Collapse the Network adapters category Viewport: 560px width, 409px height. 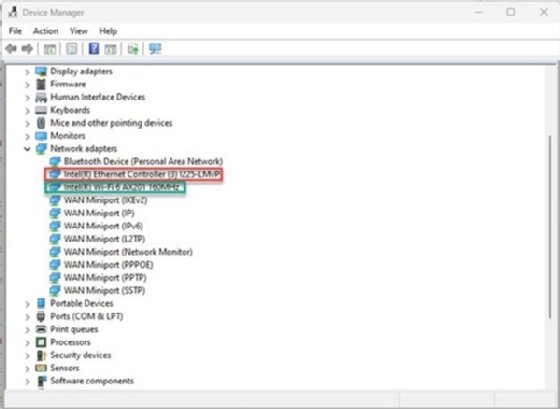pos(28,149)
